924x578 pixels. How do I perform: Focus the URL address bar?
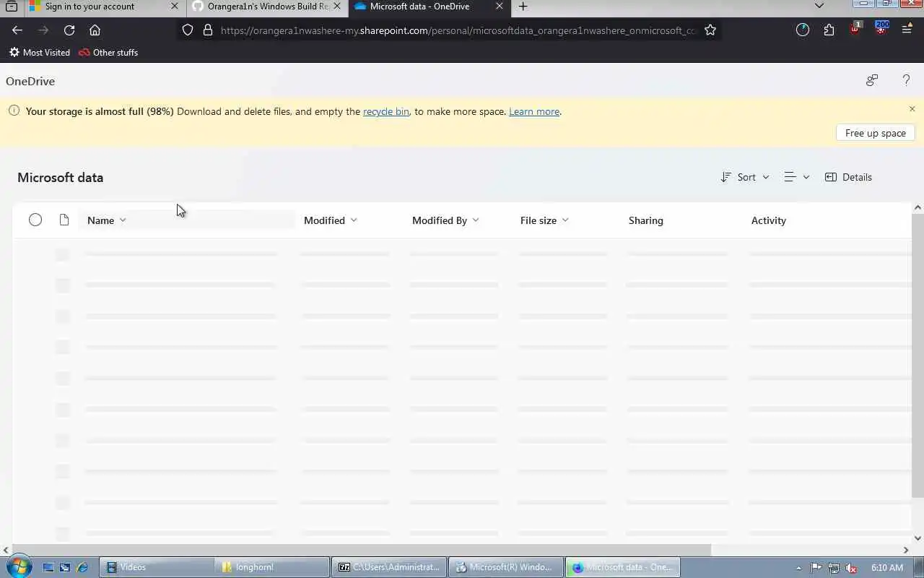coord(458,30)
